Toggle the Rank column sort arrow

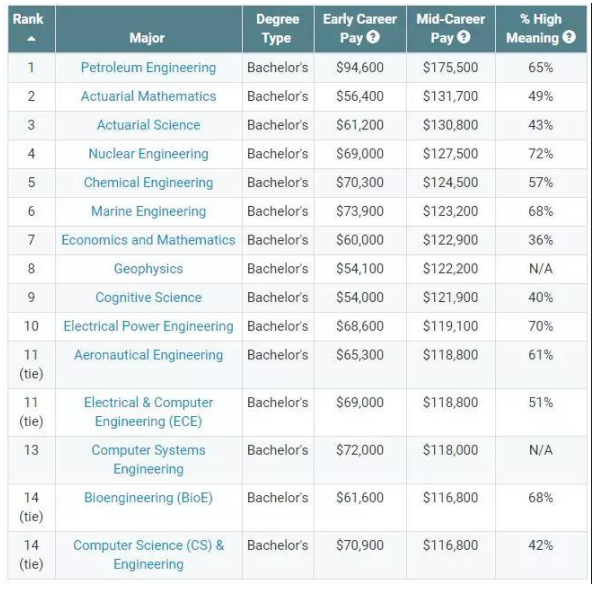31,39
